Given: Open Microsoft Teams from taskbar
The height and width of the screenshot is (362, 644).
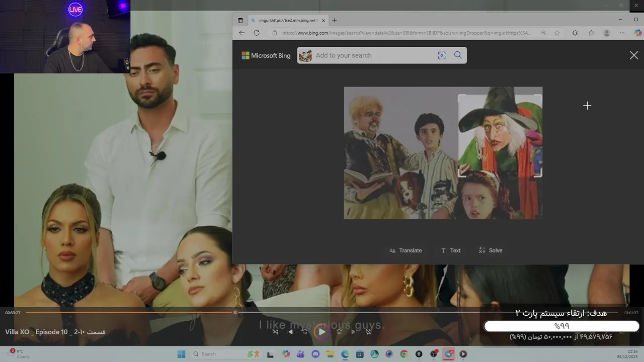Looking at the screenshot, I should point(301,354).
